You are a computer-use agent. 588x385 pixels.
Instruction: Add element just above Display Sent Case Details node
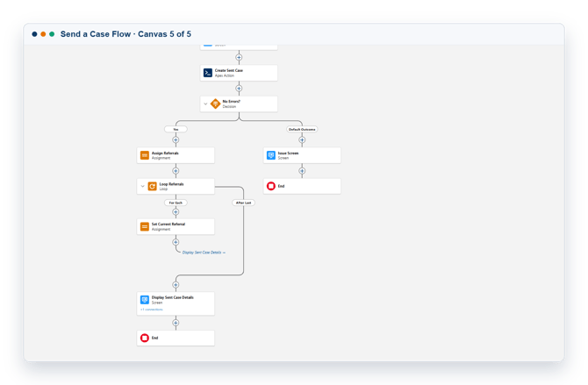pyautogui.click(x=176, y=284)
